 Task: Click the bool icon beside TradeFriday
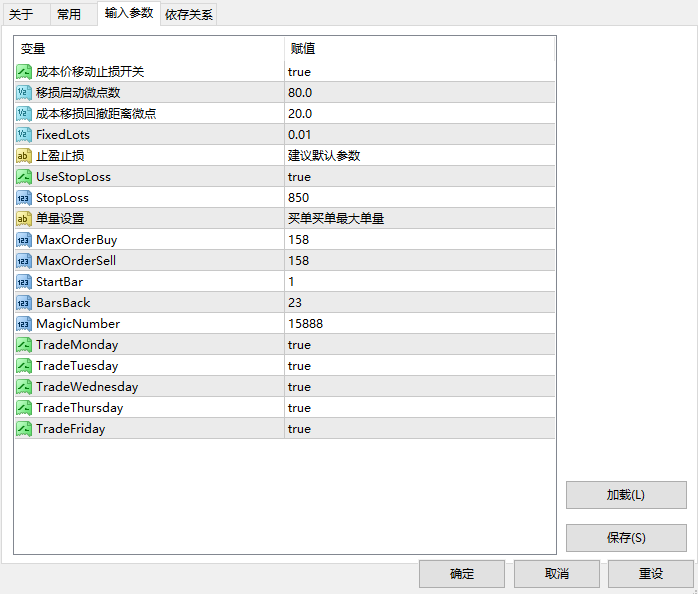coord(24,429)
